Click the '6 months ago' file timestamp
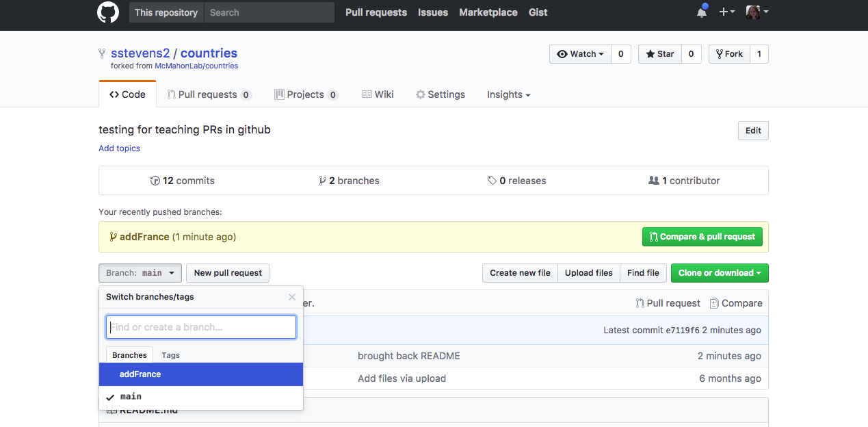Screen dimensions: 868x427 (x=730, y=378)
